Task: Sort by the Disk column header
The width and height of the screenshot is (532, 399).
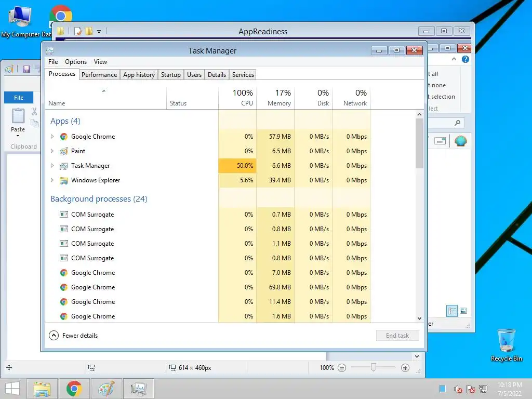Action: click(x=313, y=98)
